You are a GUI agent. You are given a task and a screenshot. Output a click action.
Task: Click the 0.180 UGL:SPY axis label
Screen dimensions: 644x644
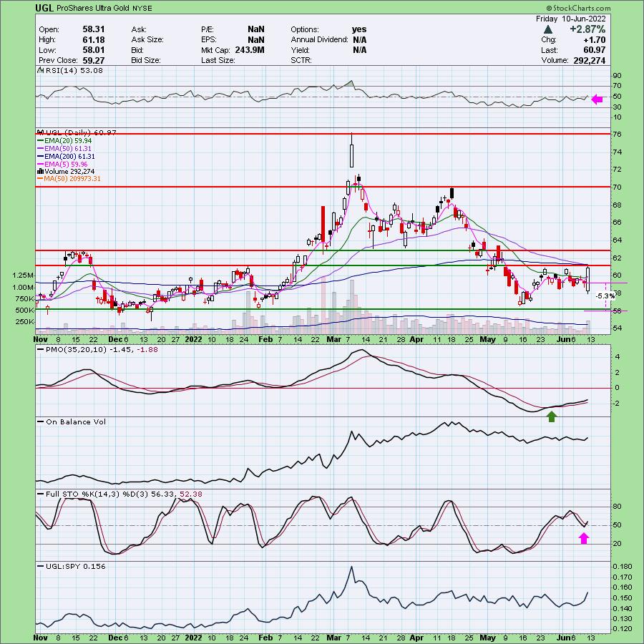click(623, 567)
